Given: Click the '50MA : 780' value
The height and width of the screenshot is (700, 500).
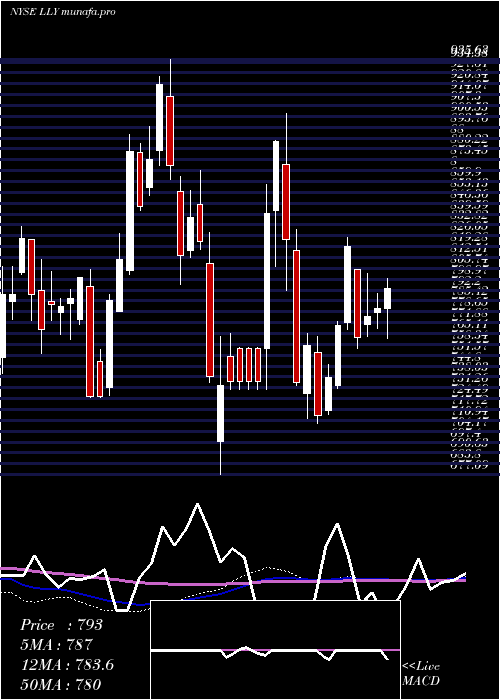Looking at the screenshot, I should click(x=60, y=684).
